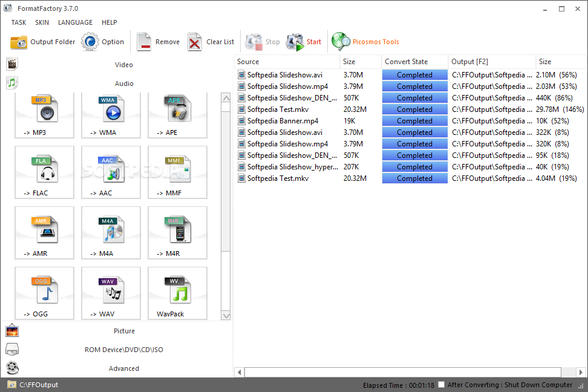Screen dimensions: 588x392
Task: Click the task list horizontal scrollbar thumb
Action: (x=403, y=372)
